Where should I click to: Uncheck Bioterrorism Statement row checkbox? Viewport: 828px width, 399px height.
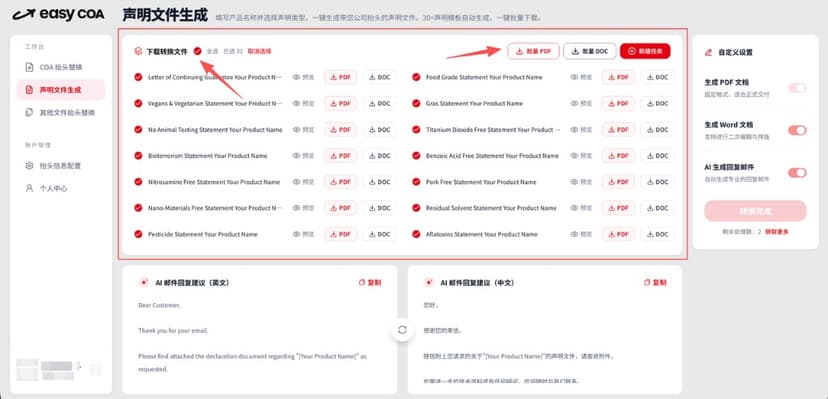pos(138,156)
